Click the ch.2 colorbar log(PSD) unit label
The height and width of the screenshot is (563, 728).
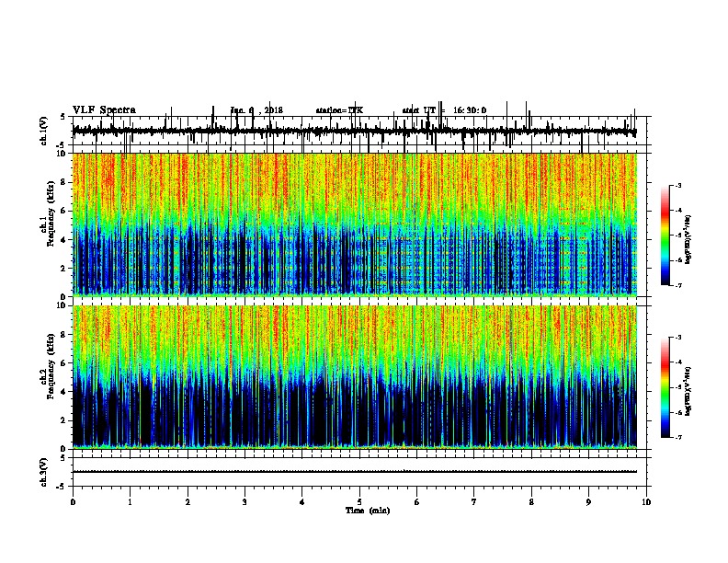688,391
